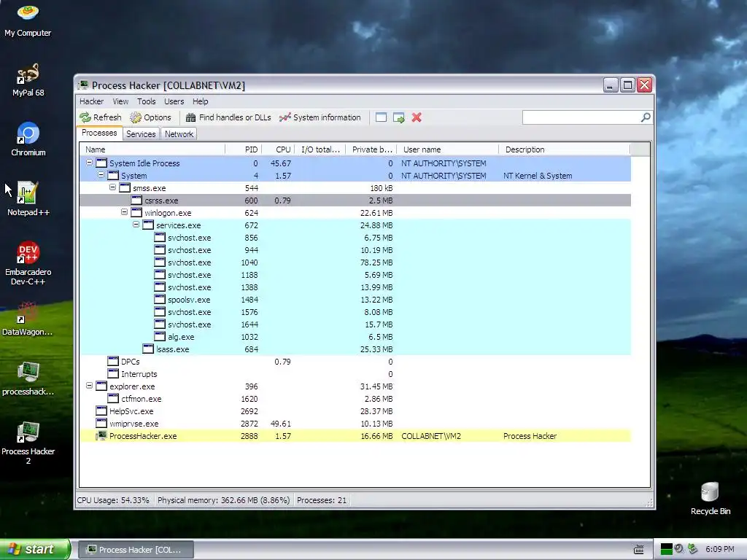Open the Tools menu
The image size is (747, 560).
tap(146, 101)
